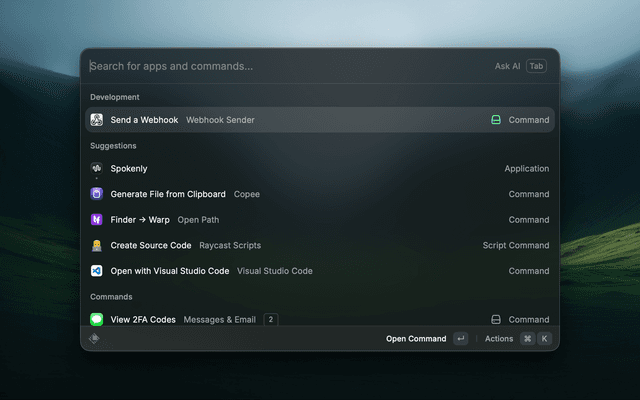640x400 pixels.
Task: Click the Webhook Sender subtitle text
Action: click(x=220, y=120)
